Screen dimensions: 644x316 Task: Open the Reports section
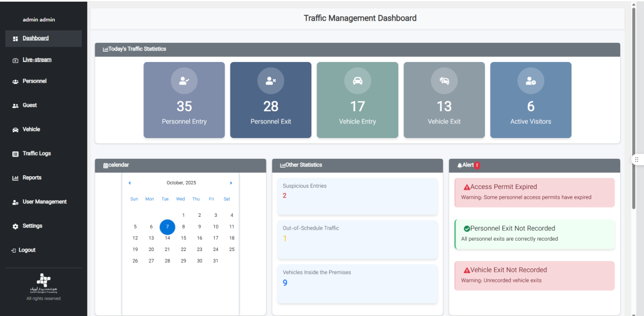coord(32,178)
